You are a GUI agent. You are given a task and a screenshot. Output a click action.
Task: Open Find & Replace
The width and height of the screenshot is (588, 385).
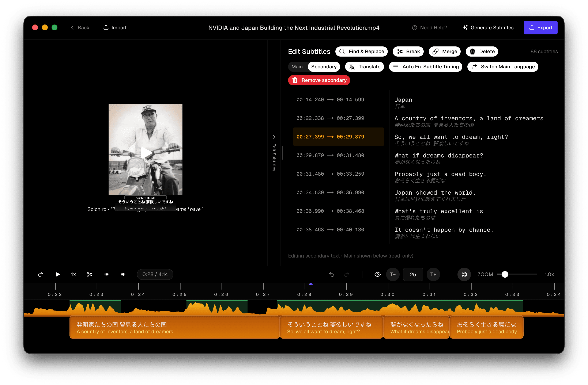(x=361, y=51)
